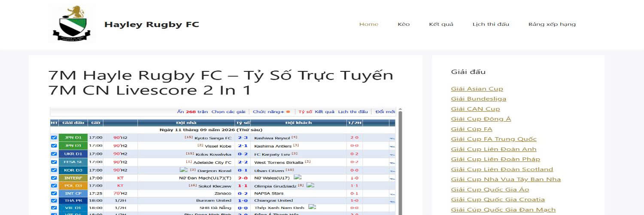Screen dimensions: 644x215
Task: Uncheck the Kyoto Sanga FC match checkbox
Action: tap(54, 138)
